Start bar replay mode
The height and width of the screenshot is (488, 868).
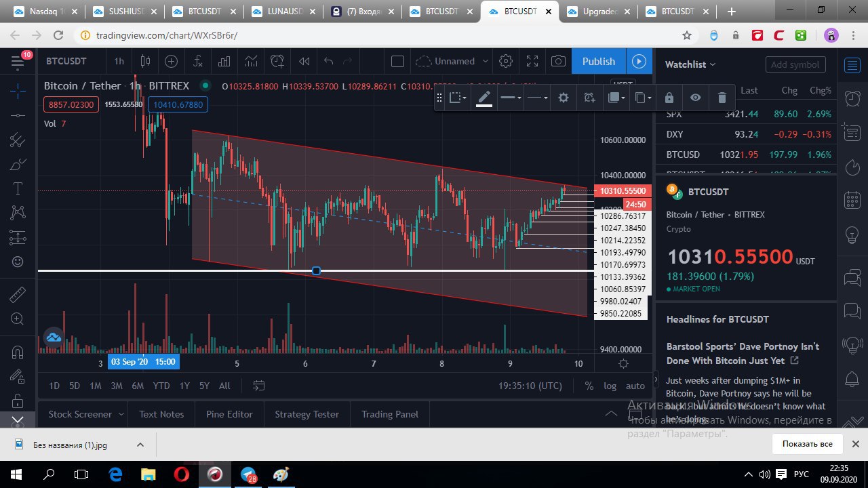[304, 61]
